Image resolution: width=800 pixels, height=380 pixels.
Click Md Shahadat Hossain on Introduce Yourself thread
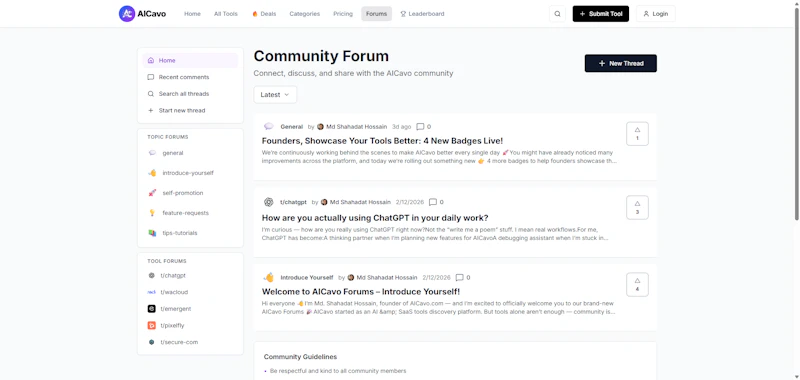[x=387, y=277]
